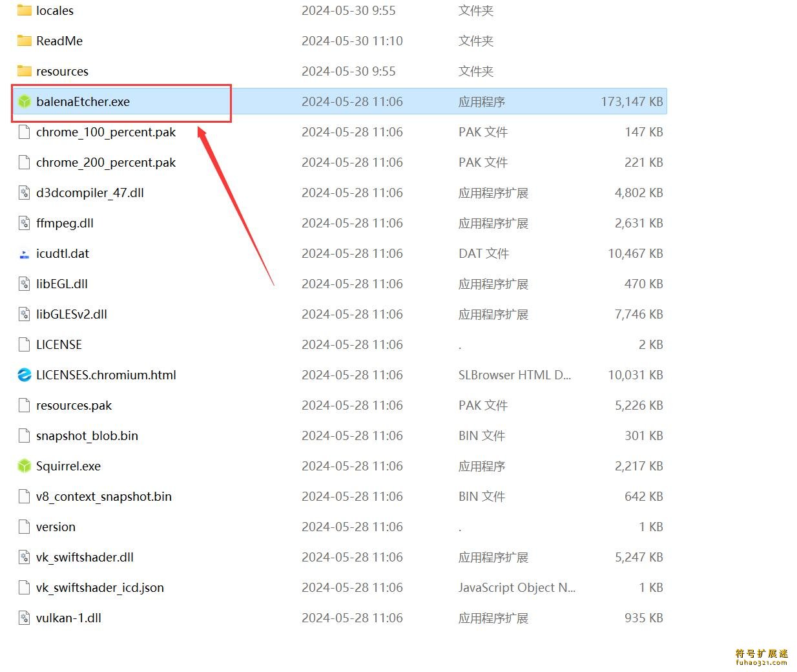This screenshot has height=672, width=797.
Task: Click the icudtl.dat file icon
Action: 25,254
